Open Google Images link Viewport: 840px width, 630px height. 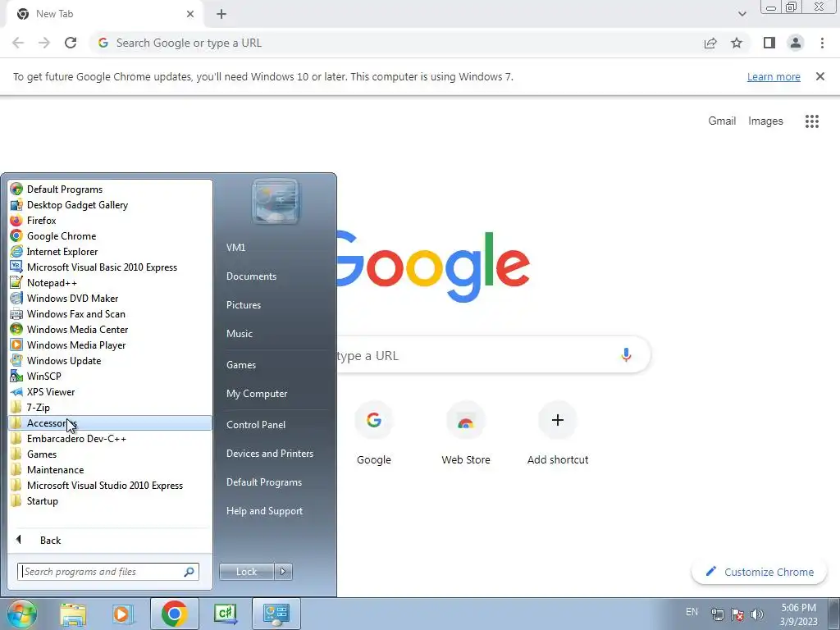click(765, 121)
